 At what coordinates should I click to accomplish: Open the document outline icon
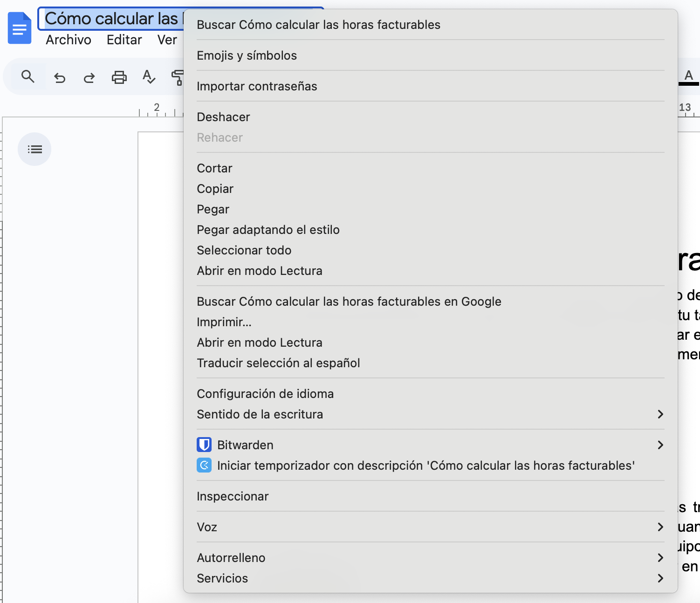point(34,149)
